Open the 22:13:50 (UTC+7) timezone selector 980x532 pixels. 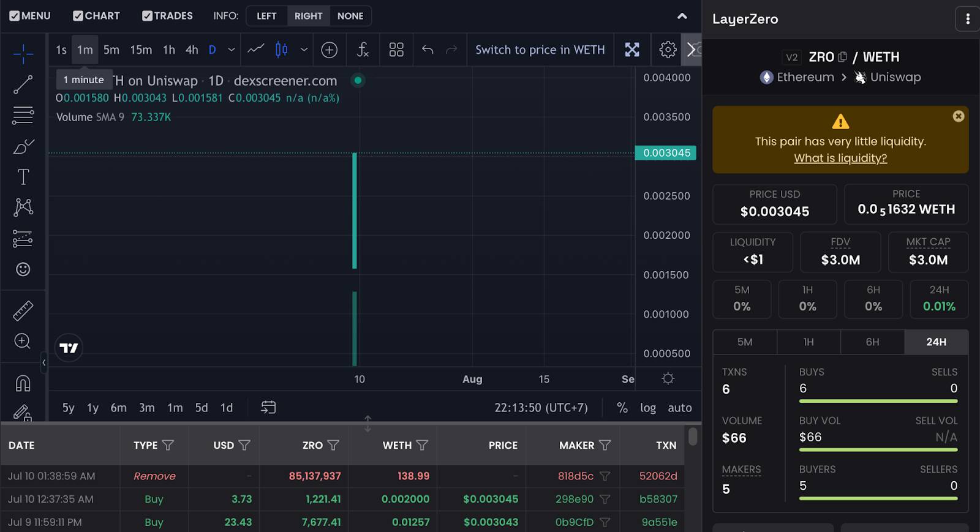[x=541, y=408]
